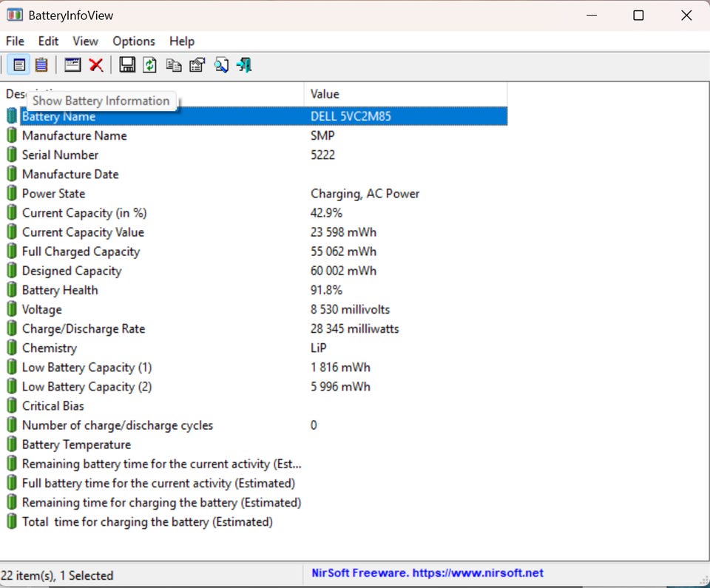Click the 28 345 milliwatts value
Viewport: 710px width, 588px height.
point(354,328)
